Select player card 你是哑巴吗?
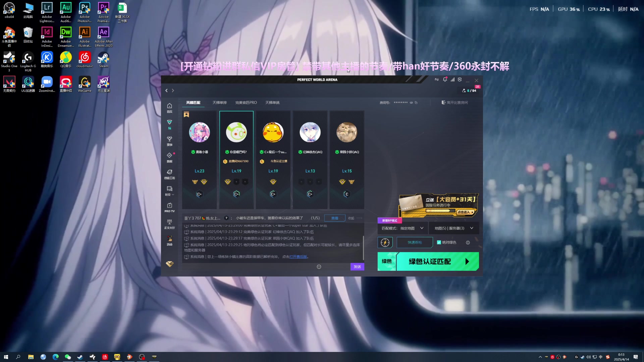Viewport: 644px width, 362px height. point(236,160)
